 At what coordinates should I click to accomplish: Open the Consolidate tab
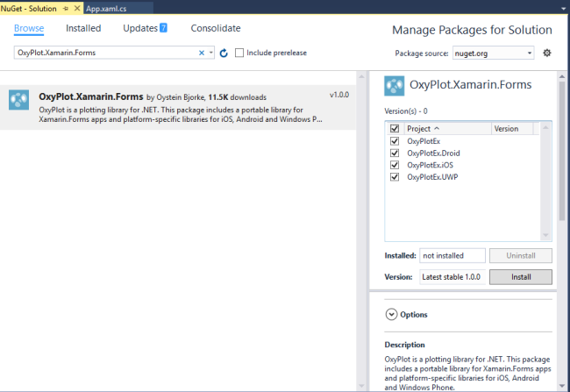coord(215,28)
